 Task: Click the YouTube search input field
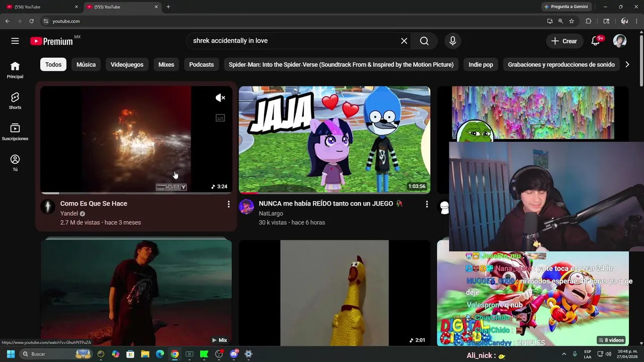[x=294, y=41]
